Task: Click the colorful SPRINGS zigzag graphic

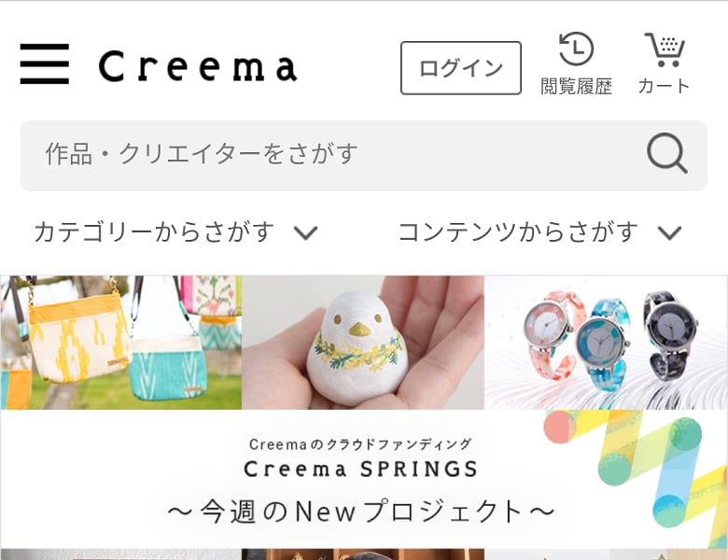Action: coord(636,478)
